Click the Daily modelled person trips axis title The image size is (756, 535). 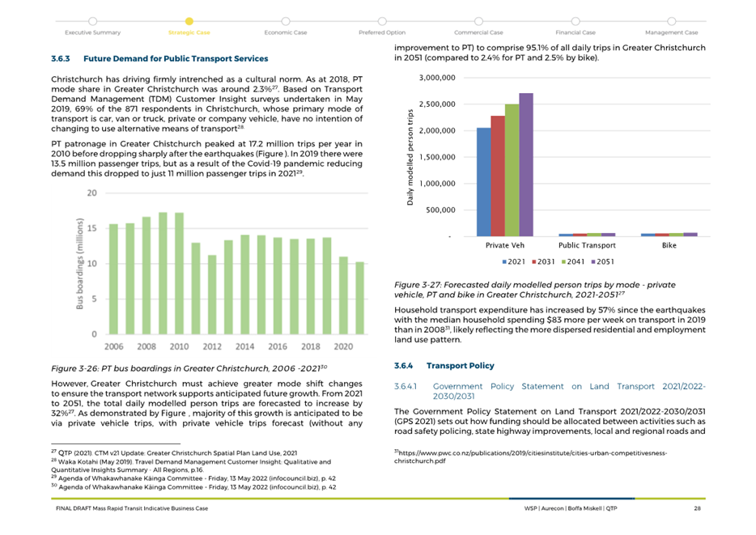pos(410,158)
